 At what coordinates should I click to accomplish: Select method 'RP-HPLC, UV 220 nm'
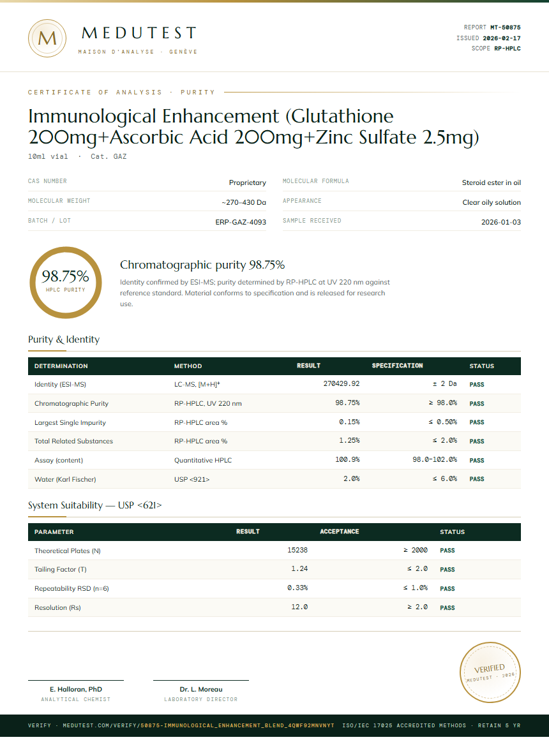(x=208, y=404)
